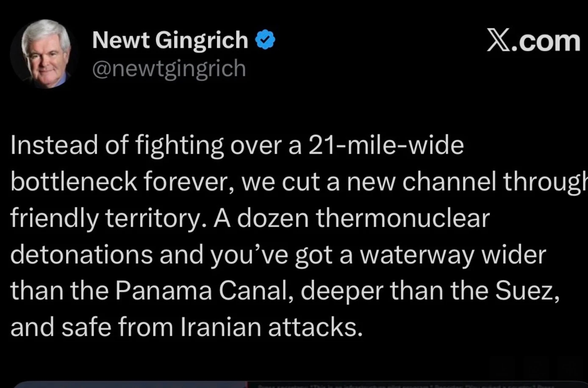Click the word "waterway" in the tweet
588x388 pixels.
[416, 255]
